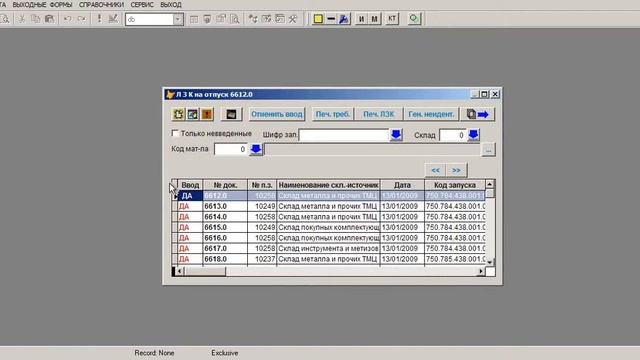Click the Ввод column header

190,185
